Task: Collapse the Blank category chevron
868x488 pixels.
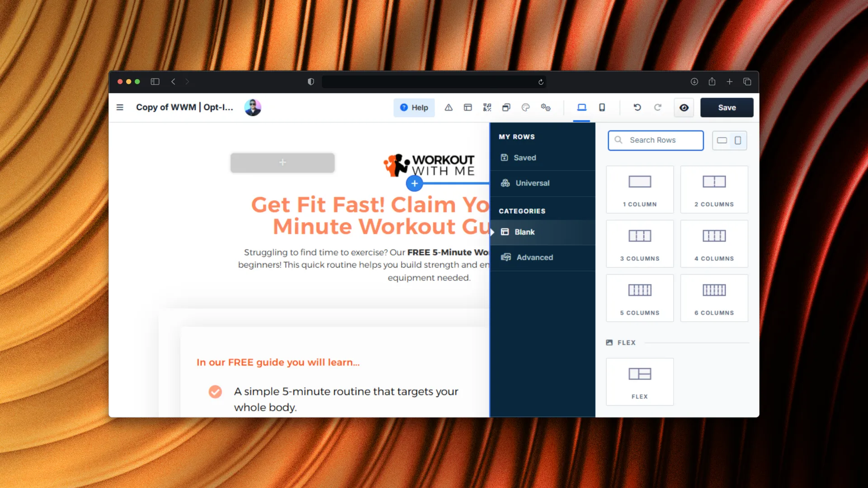Action: 492,232
